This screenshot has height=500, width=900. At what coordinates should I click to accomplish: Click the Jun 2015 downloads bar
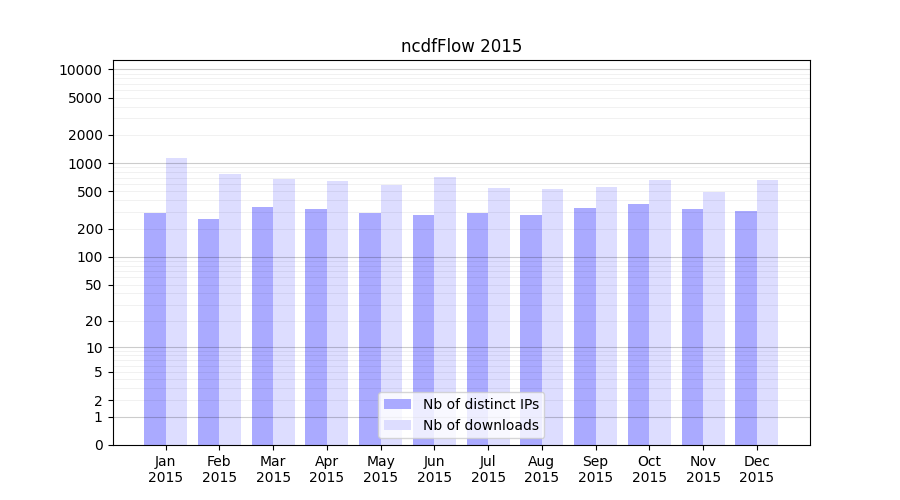point(445,310)
